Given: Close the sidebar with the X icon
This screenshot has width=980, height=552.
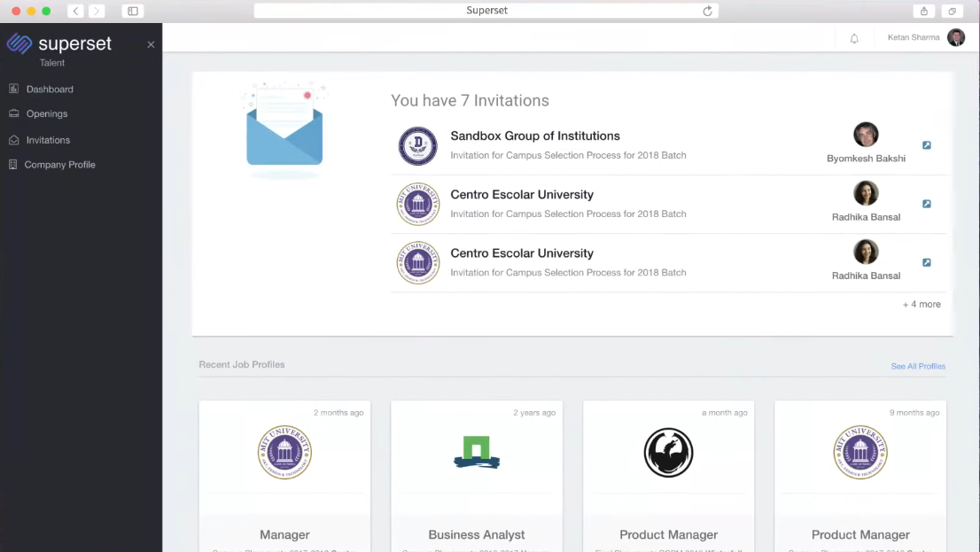Looking at the screenshot, I should coord(151,44).
